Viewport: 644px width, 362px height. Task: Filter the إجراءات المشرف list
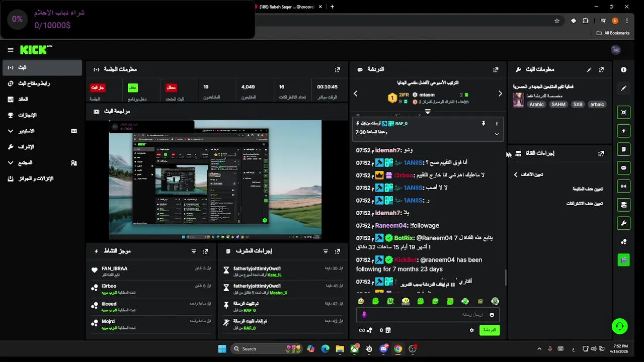pyautogui.click(x=326, y=251)
